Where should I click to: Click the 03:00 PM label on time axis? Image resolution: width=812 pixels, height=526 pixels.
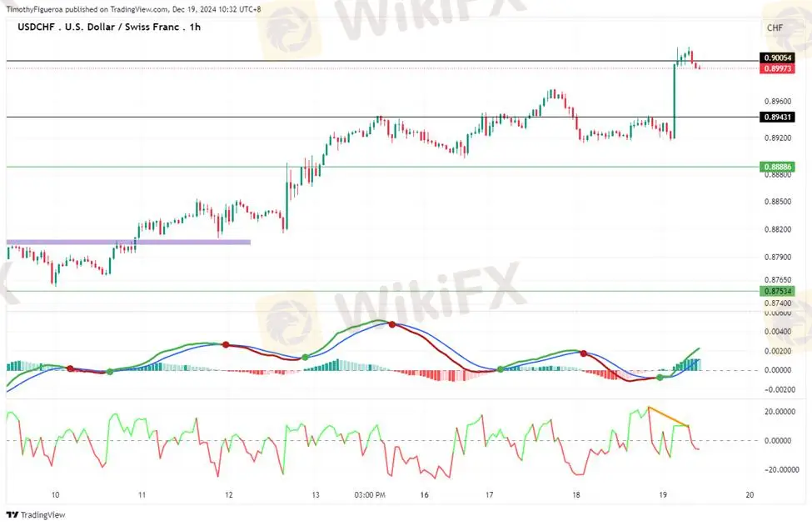[x=369, y=494]
